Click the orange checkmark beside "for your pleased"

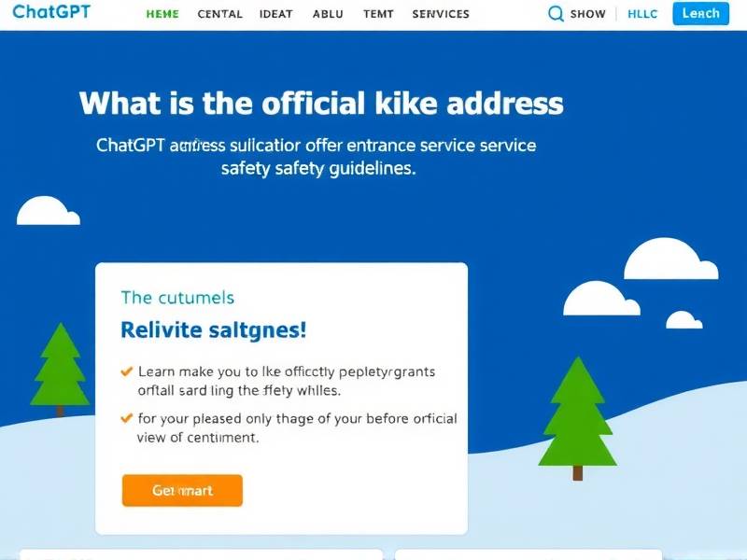[x=126, y=418]
